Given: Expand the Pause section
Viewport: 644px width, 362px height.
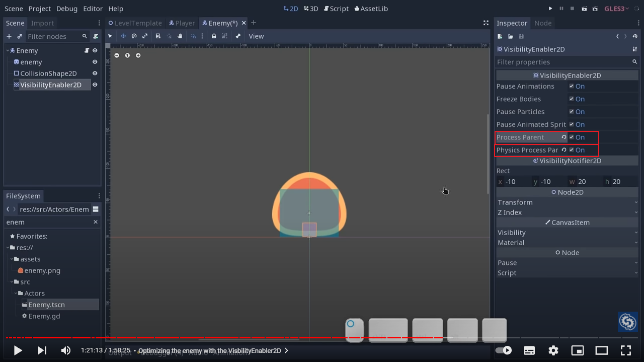Looking at the screenshot, I should pyautogui.click(x=567, y=263).
